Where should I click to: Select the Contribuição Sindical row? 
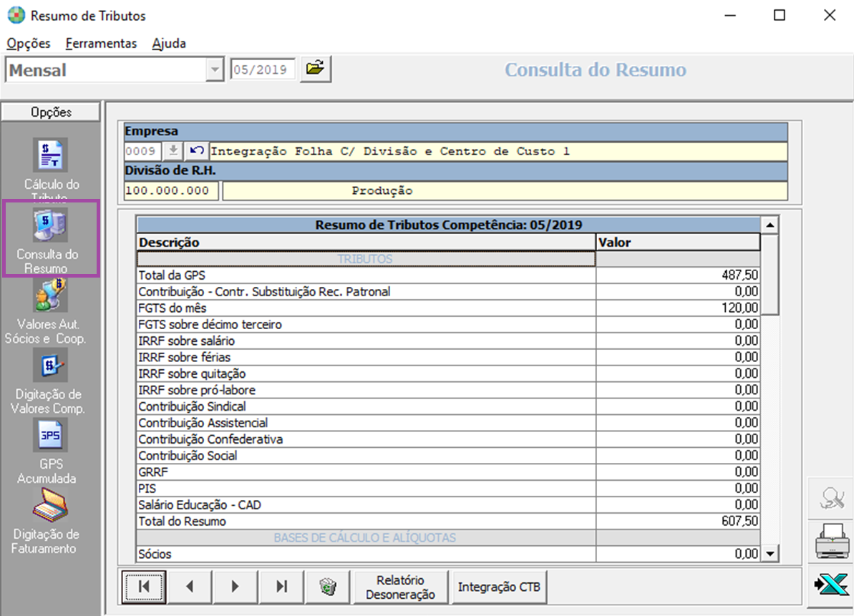pos(447,406)
